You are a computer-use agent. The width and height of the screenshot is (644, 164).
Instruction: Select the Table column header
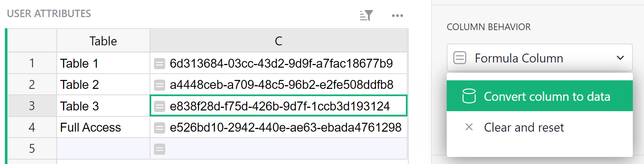[x=103, y=41]
